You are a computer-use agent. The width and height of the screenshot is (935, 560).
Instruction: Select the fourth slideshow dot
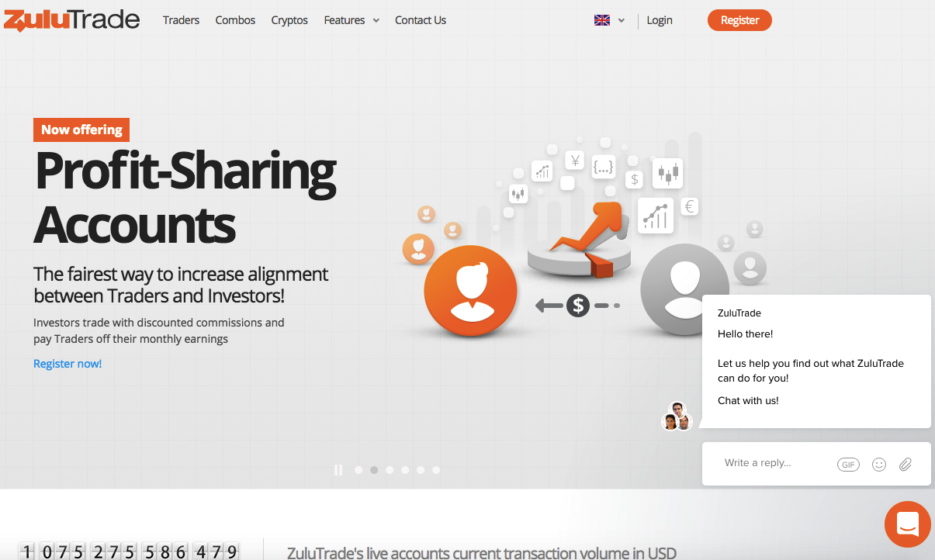405,470
